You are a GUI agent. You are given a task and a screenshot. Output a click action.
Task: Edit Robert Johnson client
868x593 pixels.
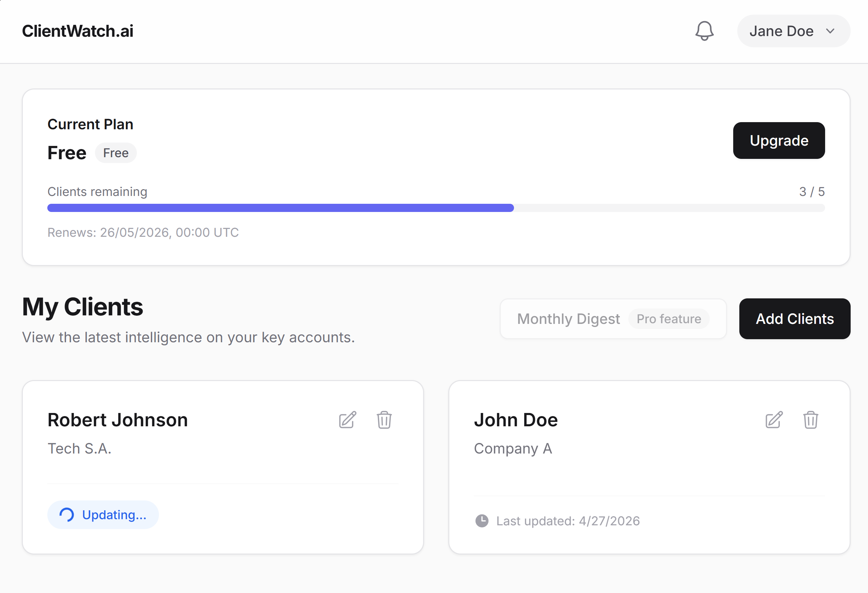(x=347, y=420)
